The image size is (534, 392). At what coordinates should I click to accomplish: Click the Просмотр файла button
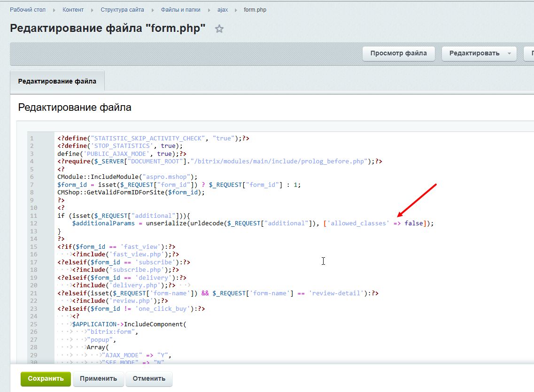[398, 53]
